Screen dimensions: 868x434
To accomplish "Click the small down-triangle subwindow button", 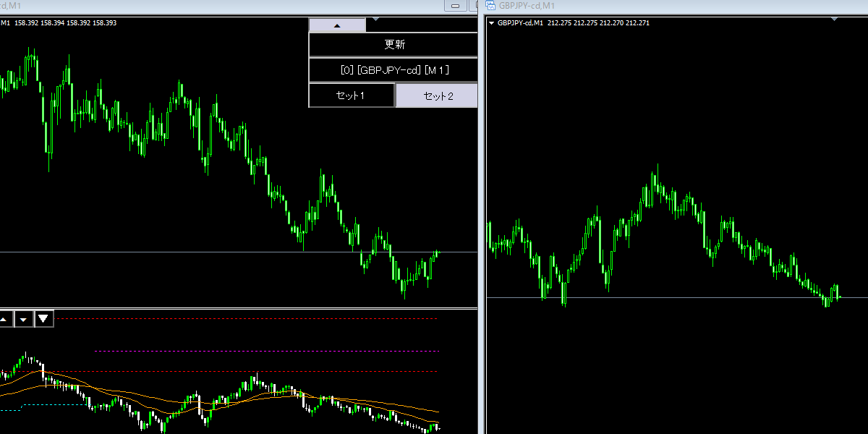I will [24, 319].
